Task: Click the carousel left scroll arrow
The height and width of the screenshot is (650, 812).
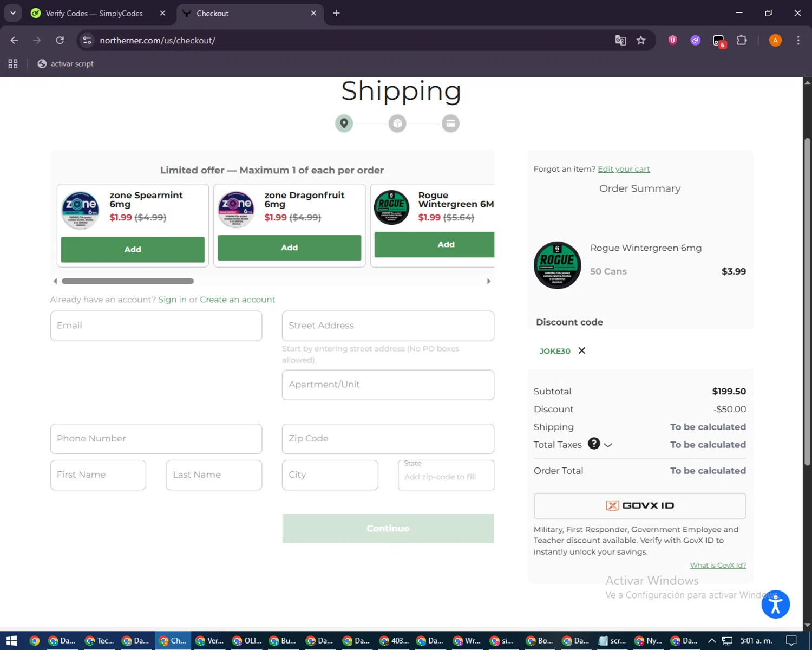Action: pos(55,281)
